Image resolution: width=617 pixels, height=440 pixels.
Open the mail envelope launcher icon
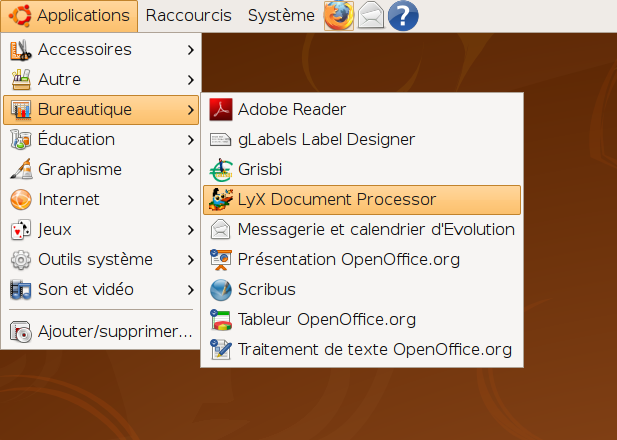[371, 16]
